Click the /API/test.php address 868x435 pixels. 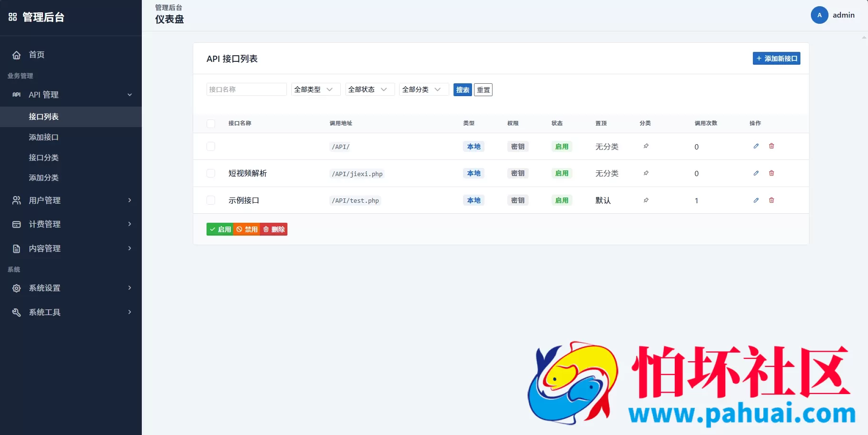[355, 200]
